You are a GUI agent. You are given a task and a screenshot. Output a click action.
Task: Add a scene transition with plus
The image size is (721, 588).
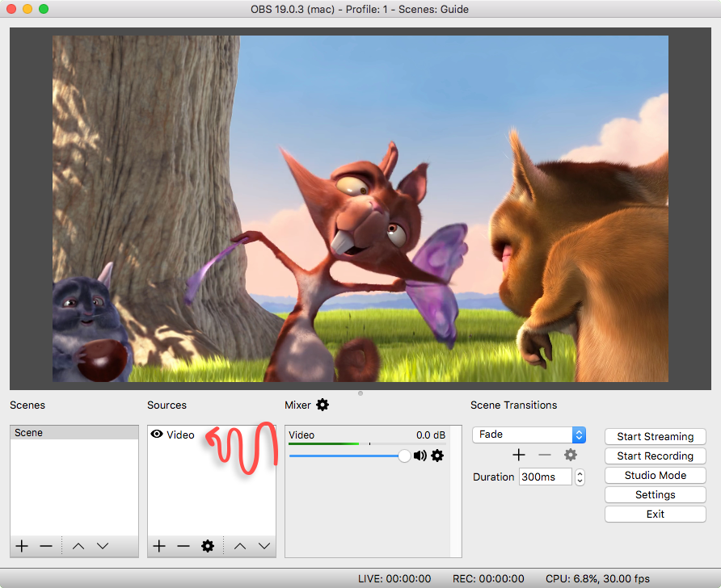pyautogui.click(x=519, y=455)
